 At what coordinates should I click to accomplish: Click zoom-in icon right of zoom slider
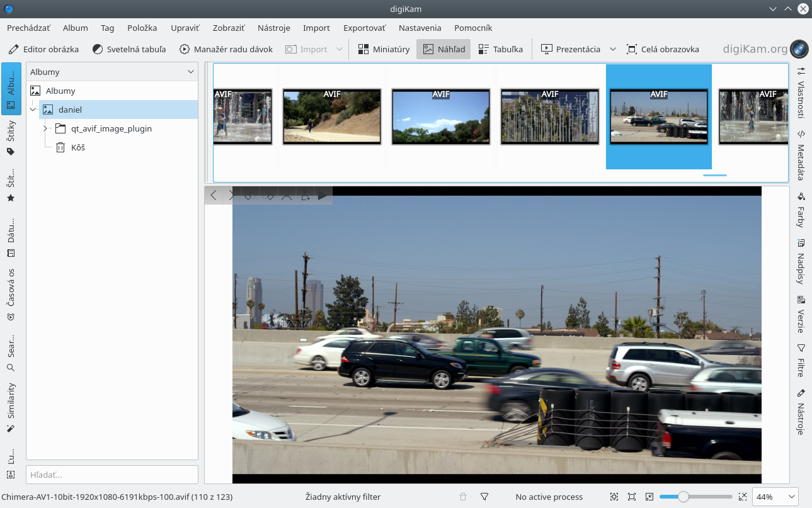point(743,497)
